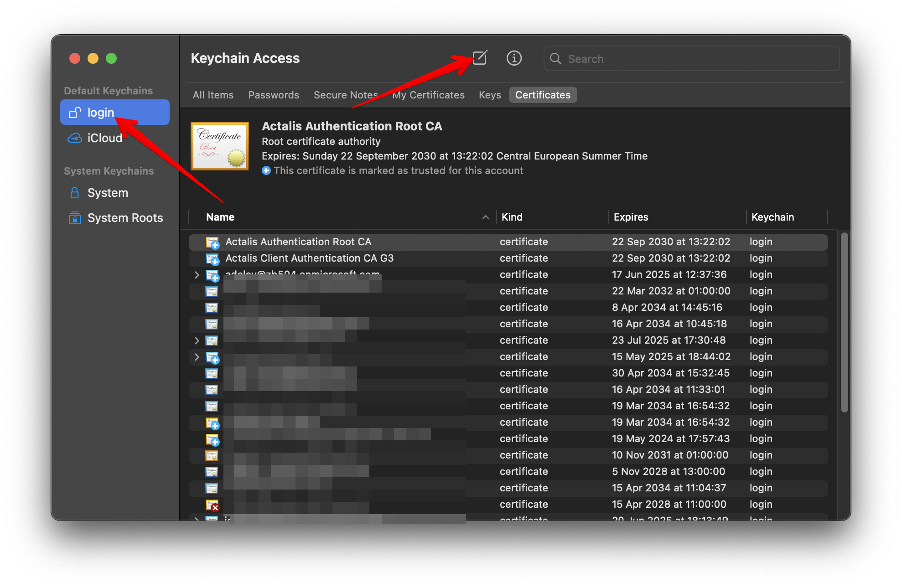Click the login keychain unlocked padlock icon
Screen dimensions: 902x588
(x=75, y=113)
